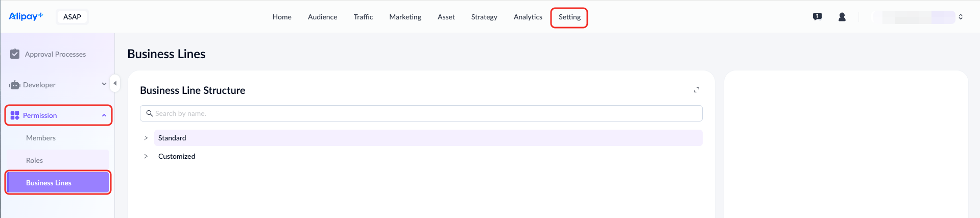Open the feedback help icon
Image resolution: width=980 pixels, height=218 pixels.
(x=817, y=17)
